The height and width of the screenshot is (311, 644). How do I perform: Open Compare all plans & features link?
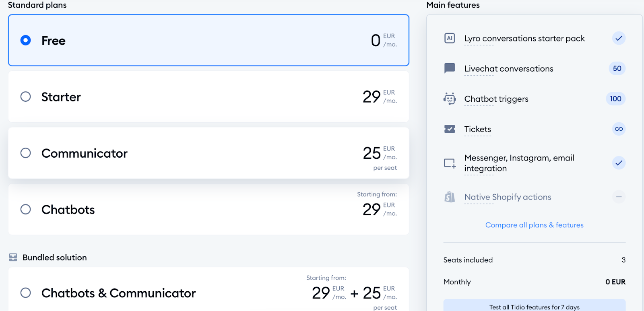(x=534, y=225)
